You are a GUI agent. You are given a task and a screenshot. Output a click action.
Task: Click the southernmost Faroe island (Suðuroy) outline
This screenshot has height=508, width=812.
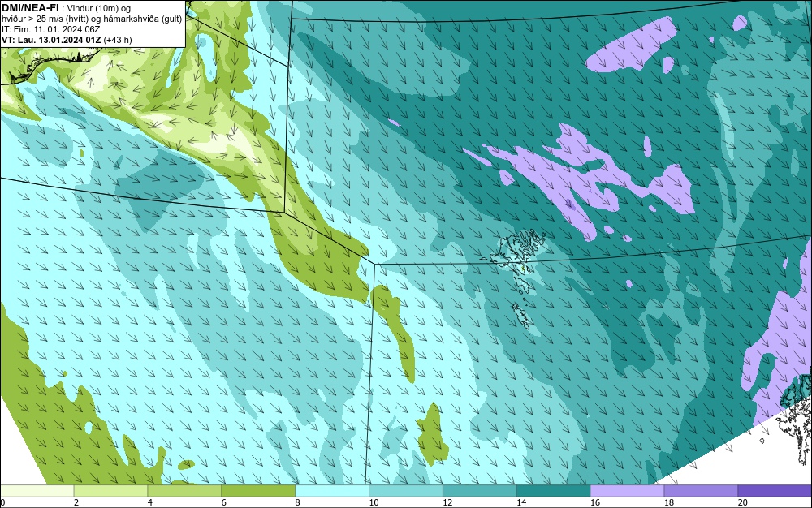click(x=523, y=316)
